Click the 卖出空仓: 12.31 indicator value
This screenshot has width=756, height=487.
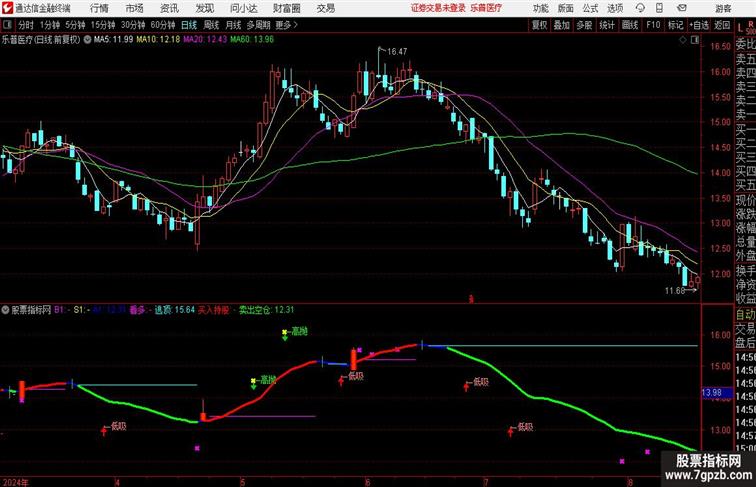[266, 310]
